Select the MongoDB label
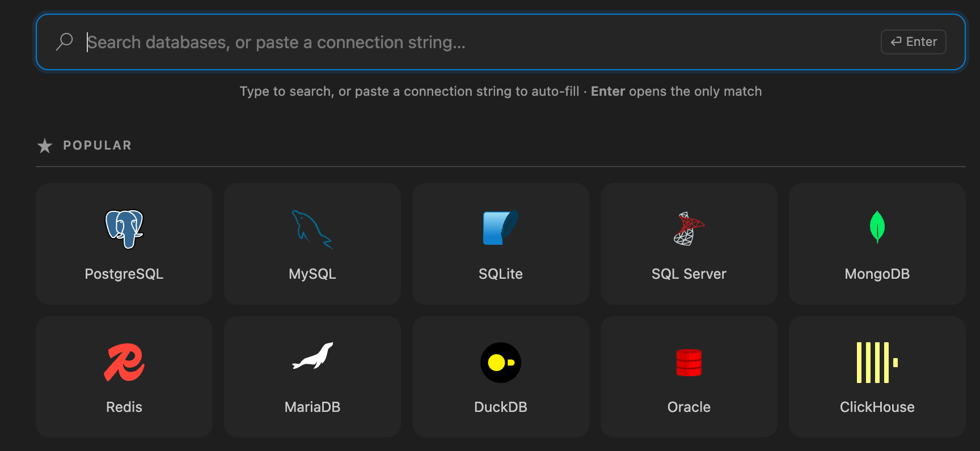 (877, 274)
